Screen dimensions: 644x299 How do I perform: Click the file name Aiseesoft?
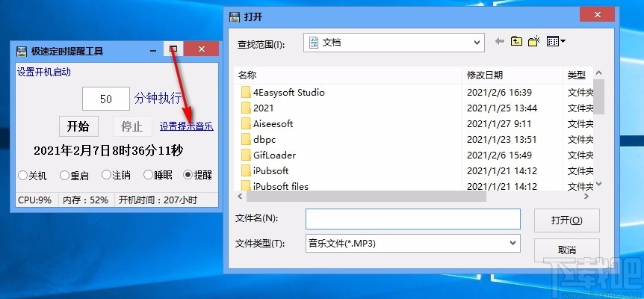(273, 123)
